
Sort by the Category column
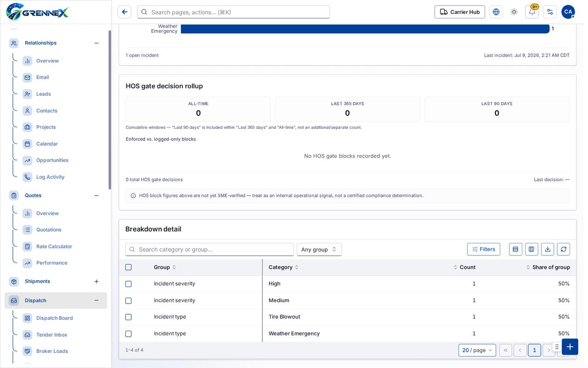click(x=283, y=267)
